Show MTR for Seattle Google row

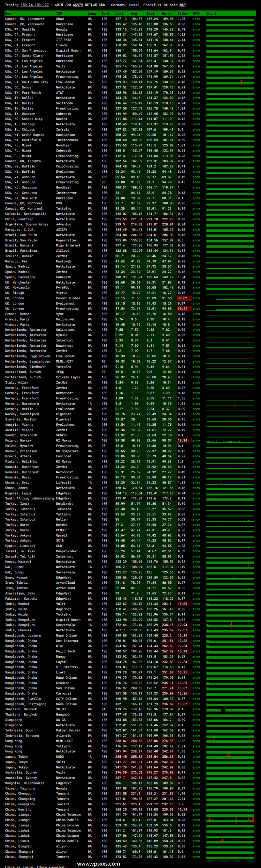click(x=196, y=30)
